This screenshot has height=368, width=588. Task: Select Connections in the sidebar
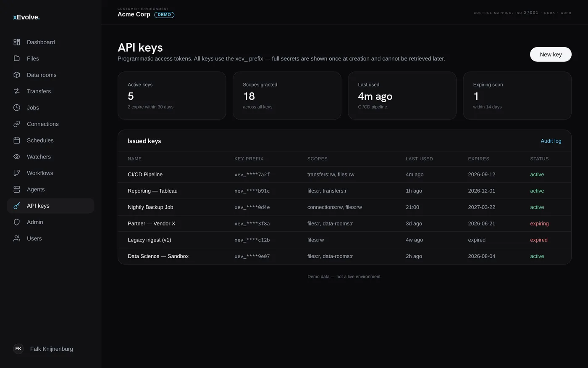[x=50, y=124]
